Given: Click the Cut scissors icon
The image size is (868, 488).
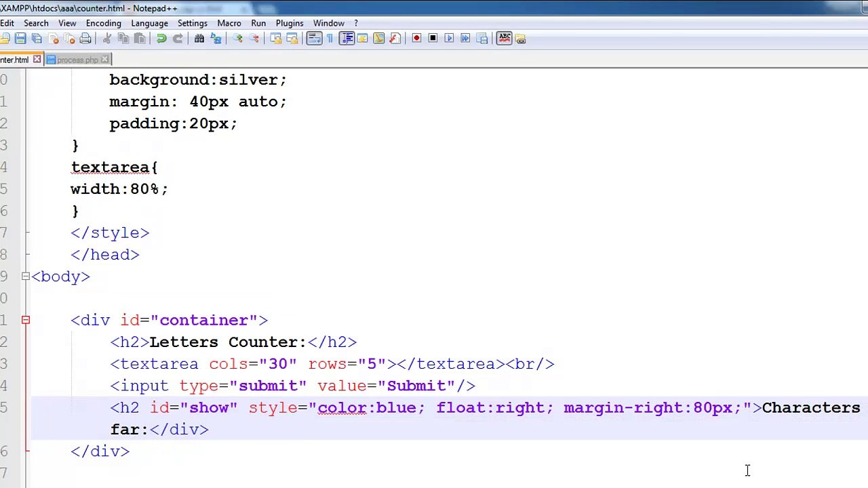Looking at the screenshot, I should coord(107,39).
